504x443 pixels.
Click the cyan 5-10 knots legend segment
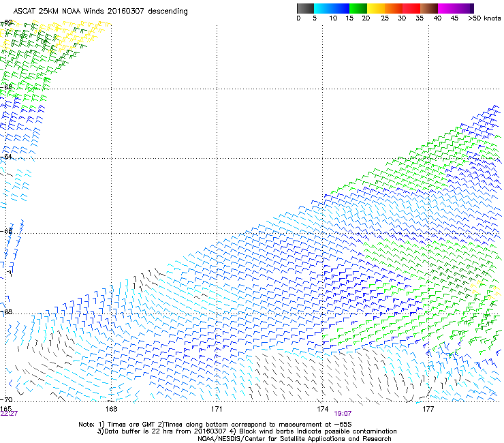(323, 8)
